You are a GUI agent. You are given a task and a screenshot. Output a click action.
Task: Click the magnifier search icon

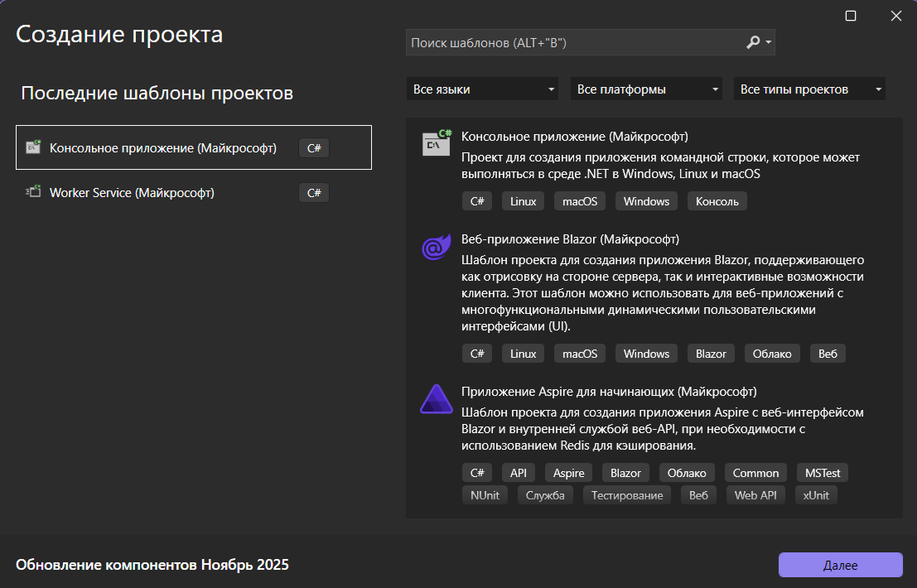752,42
